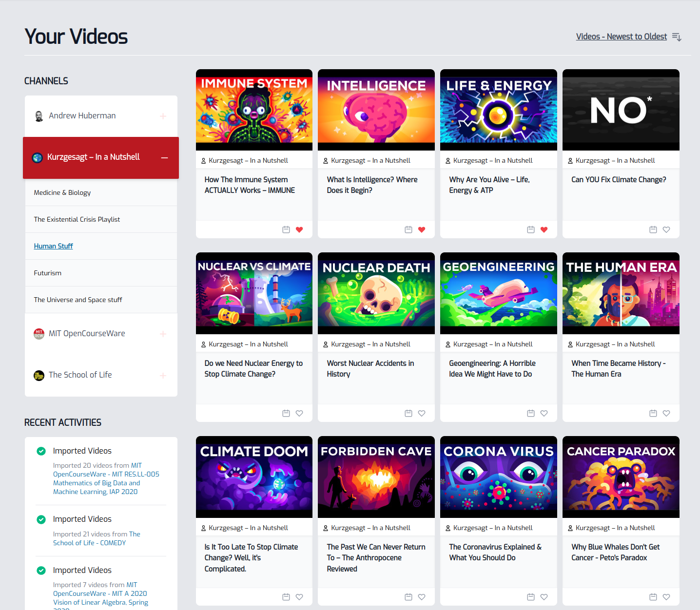Click MIT OpenCourseWare channel logo
700x610 pixels.
pos(39,334)
